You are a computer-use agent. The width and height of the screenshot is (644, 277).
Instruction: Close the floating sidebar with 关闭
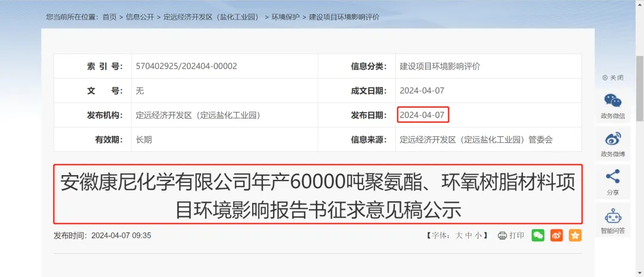pyautogui.click(x=612, y=77)
